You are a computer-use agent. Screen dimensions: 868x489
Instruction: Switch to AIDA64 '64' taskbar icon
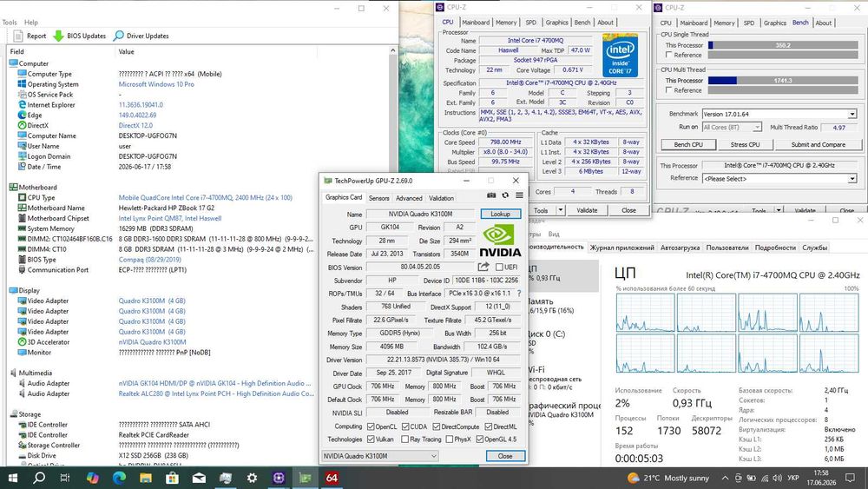coord(332,478)
